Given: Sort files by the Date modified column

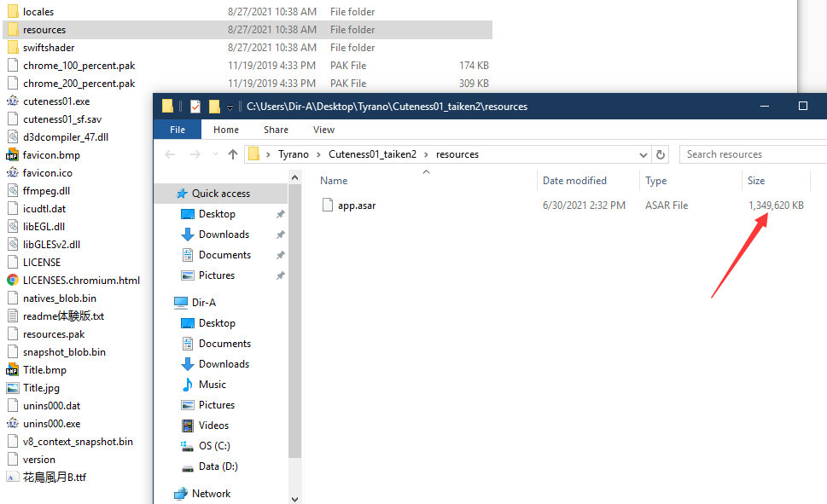Looking at the screenshot, I should 574,181.
